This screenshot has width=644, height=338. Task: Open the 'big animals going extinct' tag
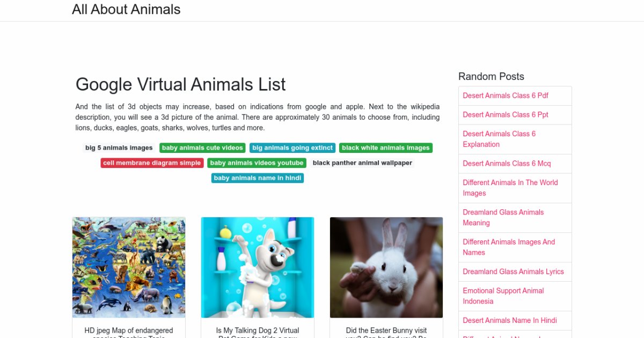[x=292, y=148]
